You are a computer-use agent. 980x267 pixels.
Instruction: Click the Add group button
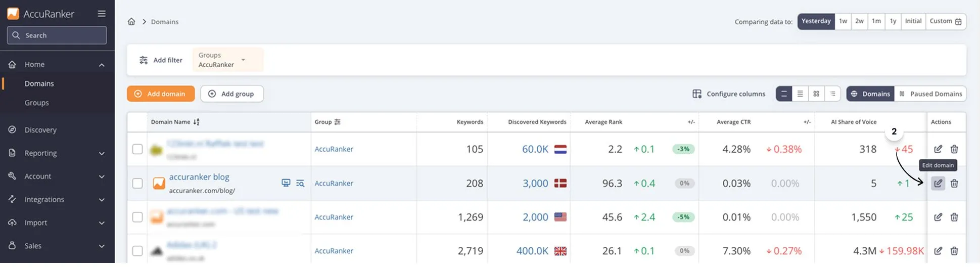pyautogui.click(x=231, y=94)
